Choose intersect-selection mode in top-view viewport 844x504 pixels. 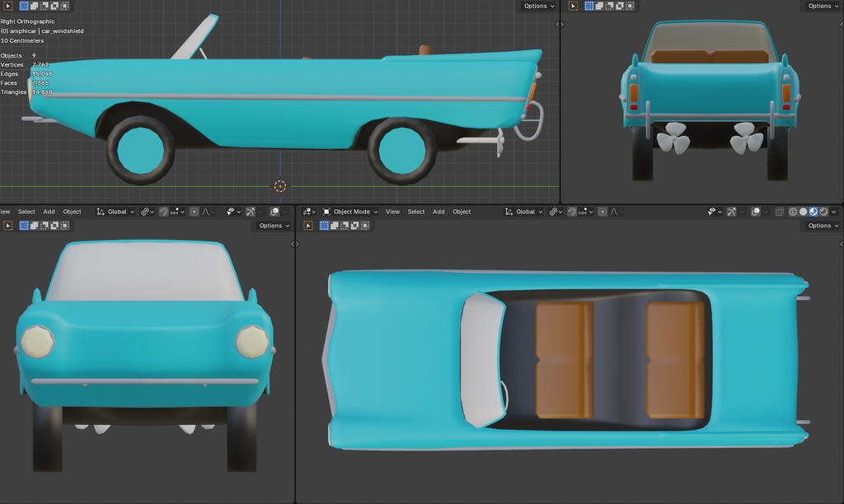(x=365, y=226)
